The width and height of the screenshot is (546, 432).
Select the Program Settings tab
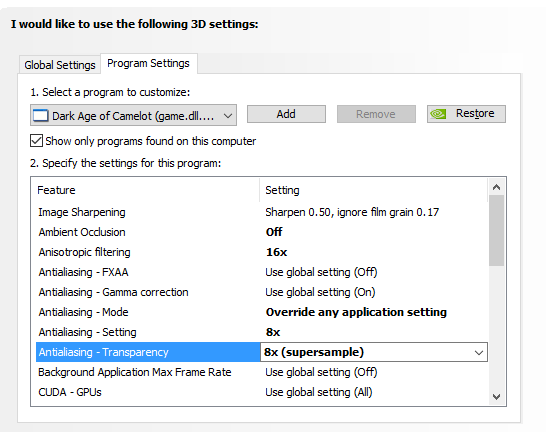coord(149,63)
